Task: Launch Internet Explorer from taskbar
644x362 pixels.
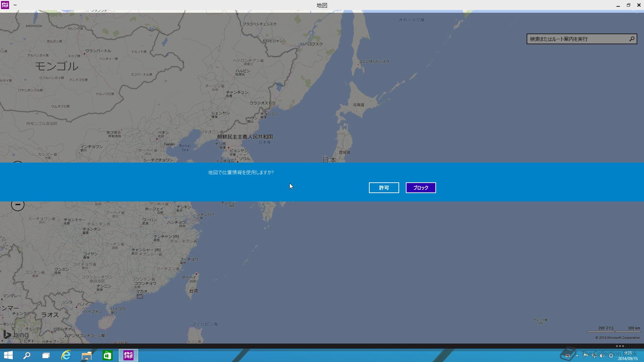Action: click(x=66, y=355)
